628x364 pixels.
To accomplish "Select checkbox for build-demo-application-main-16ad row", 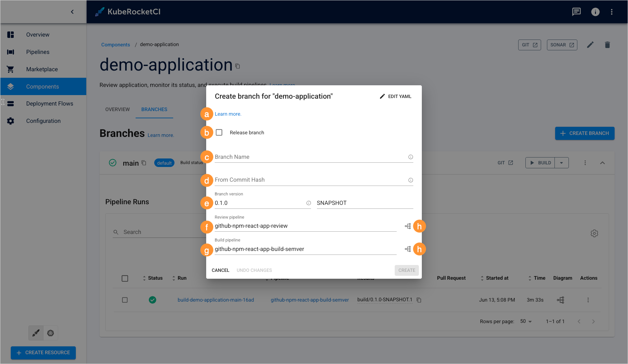I will pos(125,300).
